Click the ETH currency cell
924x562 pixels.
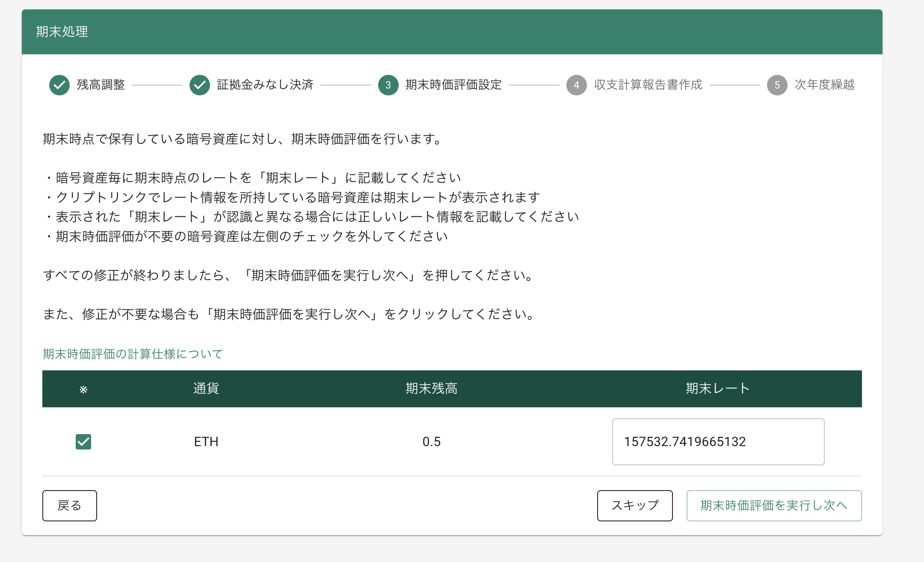click(x=206, y=442)
